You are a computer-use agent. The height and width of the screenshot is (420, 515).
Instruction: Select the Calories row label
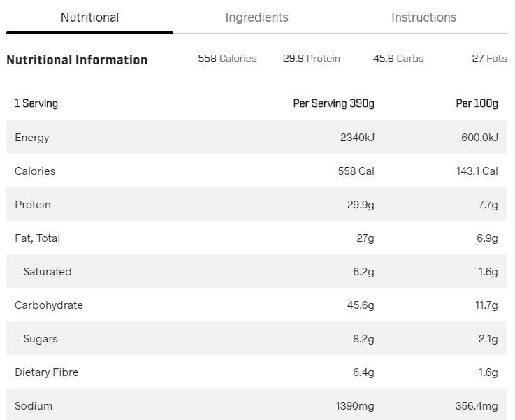35,171
